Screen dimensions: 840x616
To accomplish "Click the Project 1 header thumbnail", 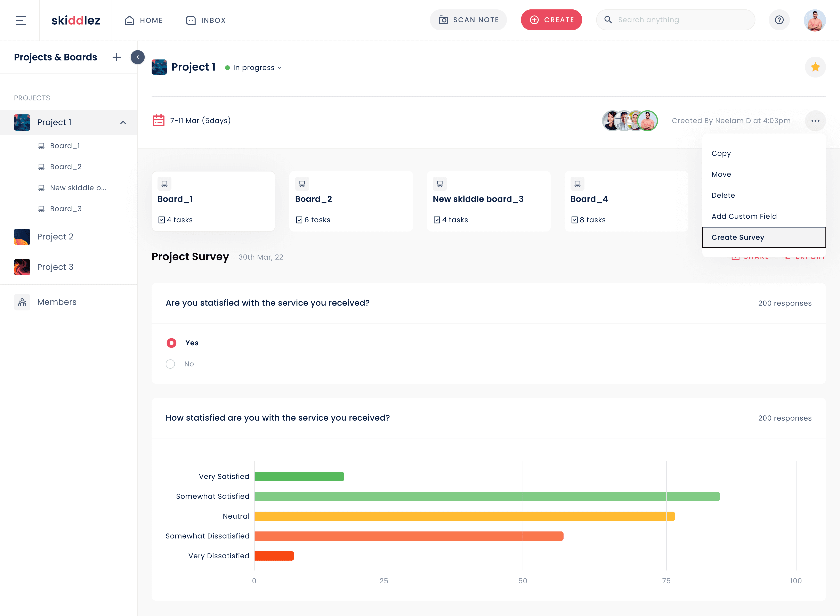I will tap(159, 67).
